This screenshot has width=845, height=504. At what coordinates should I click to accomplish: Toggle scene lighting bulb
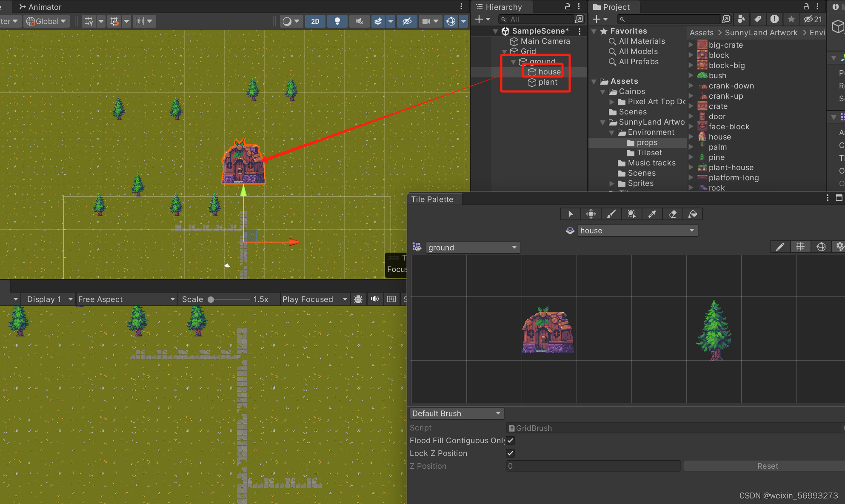(337, 21)
